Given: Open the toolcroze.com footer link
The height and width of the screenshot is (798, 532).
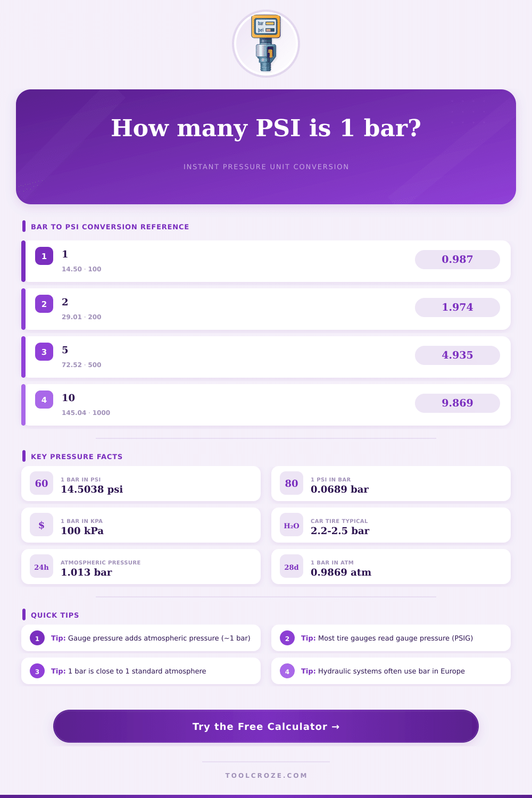Looking at the screenshot, I should point(266,775).
